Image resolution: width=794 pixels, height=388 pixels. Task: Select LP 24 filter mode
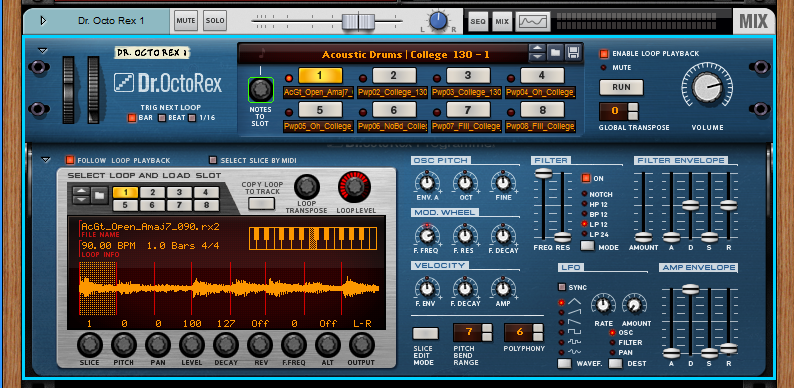pos(584,234)
